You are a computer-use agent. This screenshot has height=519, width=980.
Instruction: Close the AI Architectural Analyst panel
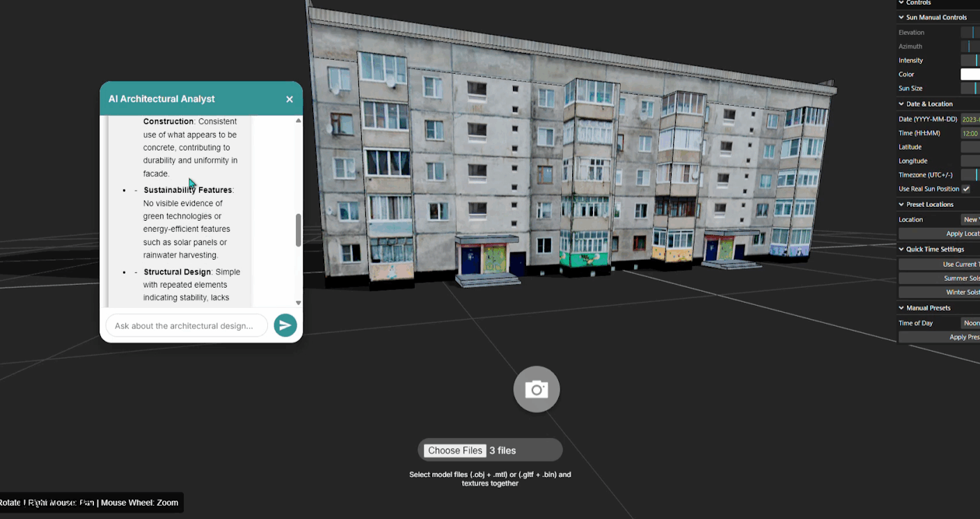pyautogui.click(x=290, y=99)
